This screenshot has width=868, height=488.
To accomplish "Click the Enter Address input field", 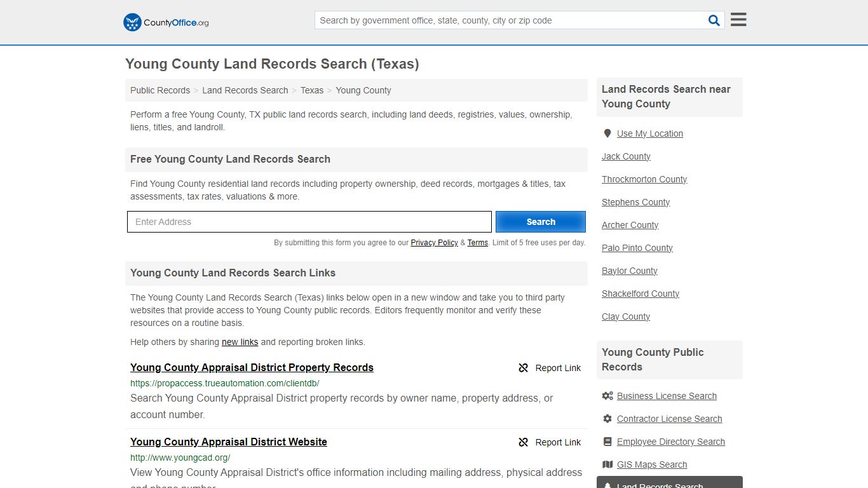I will [309, 222].
